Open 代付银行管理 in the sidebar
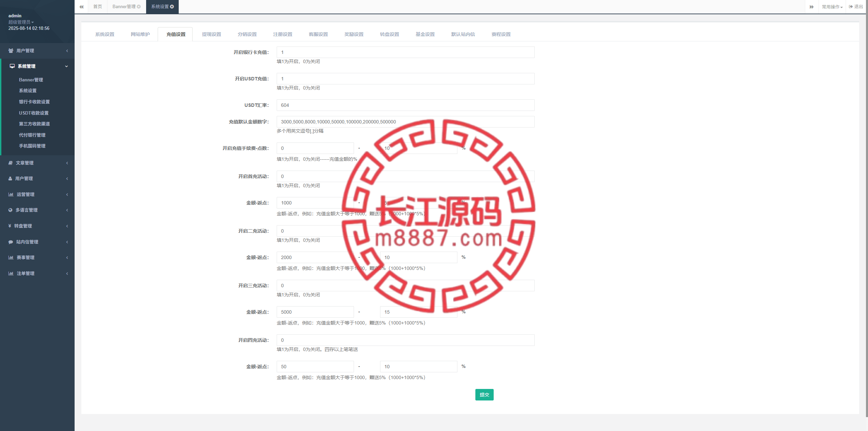This screenshot has height=431, width=868. (x=32, y=135)
